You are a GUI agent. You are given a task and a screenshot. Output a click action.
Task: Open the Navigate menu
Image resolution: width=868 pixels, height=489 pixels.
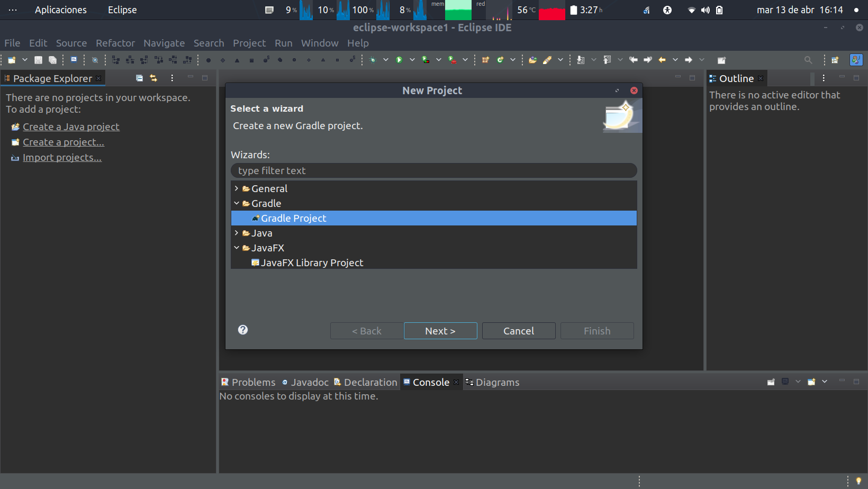(164, 43)
